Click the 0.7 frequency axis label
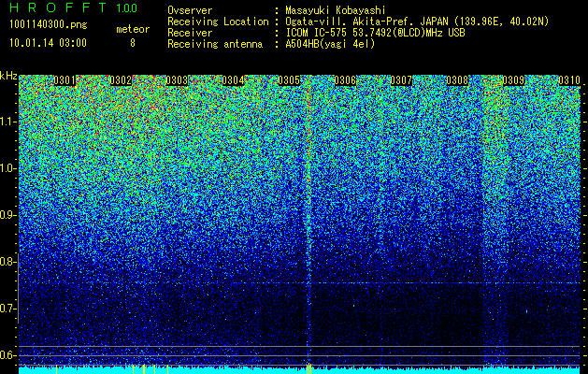The width and height of the screenshot is (588, 374). [x=7, y=309]
